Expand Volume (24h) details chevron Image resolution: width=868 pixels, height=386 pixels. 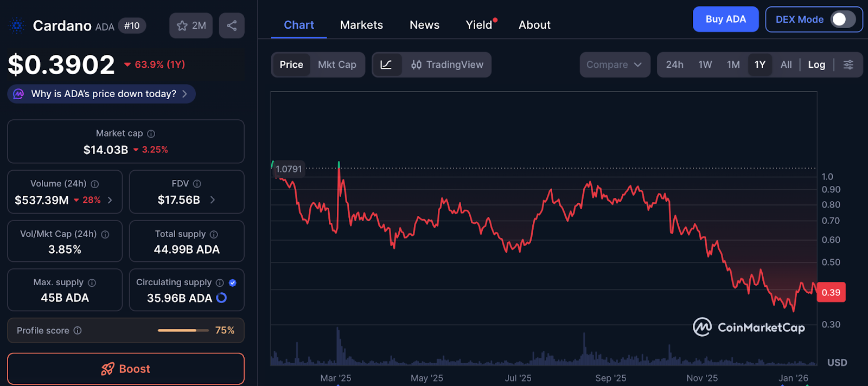pyautogui.click(x=110, y=200)
